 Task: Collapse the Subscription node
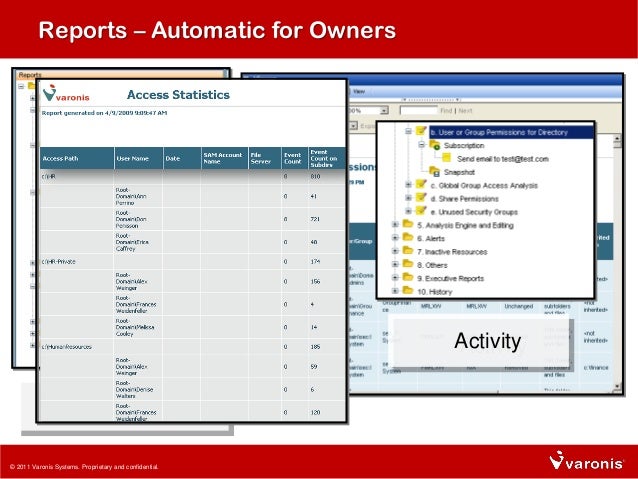422,145
